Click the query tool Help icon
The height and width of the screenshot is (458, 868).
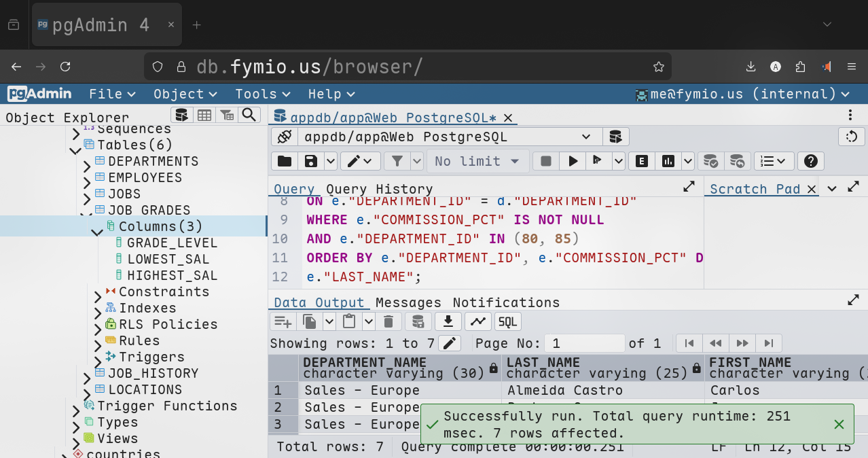(810, 161)
